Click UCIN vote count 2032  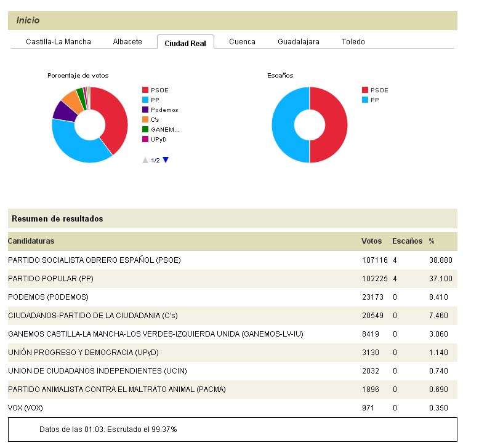[371, 371]
